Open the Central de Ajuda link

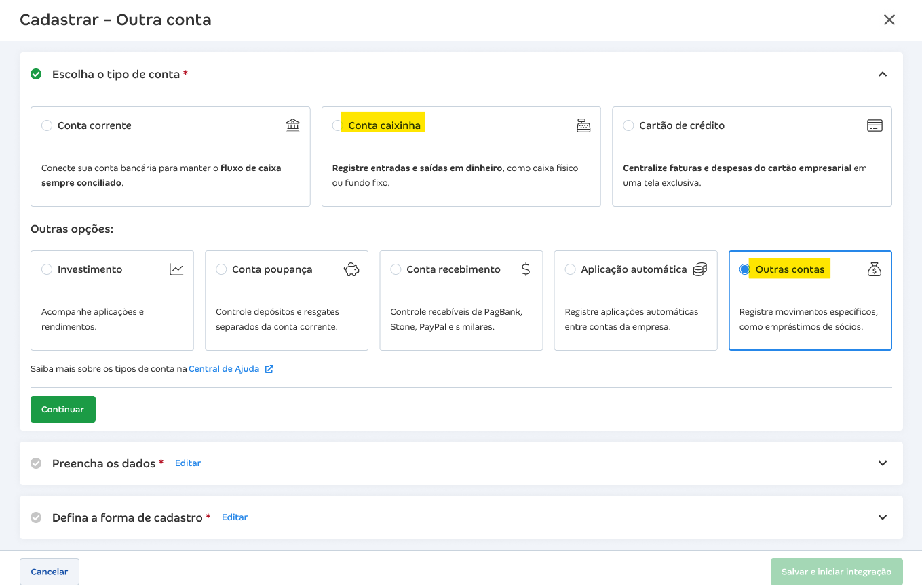point(225,369)
